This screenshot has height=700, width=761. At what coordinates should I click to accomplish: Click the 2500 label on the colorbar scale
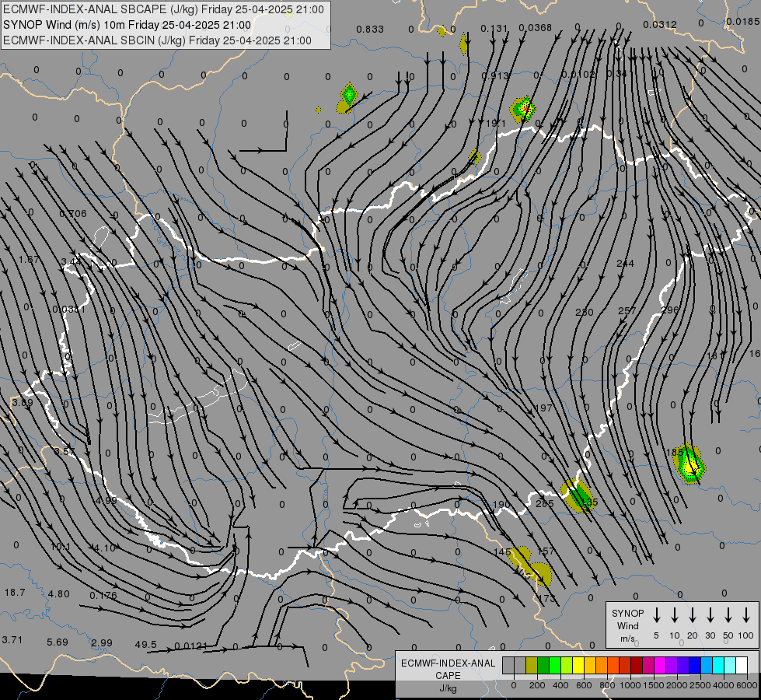click(x=700, y=685)
